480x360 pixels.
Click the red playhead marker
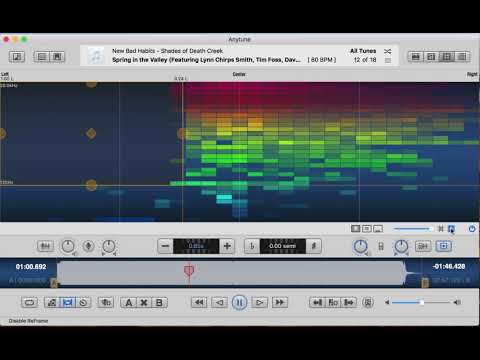click(x=189, y=270)
